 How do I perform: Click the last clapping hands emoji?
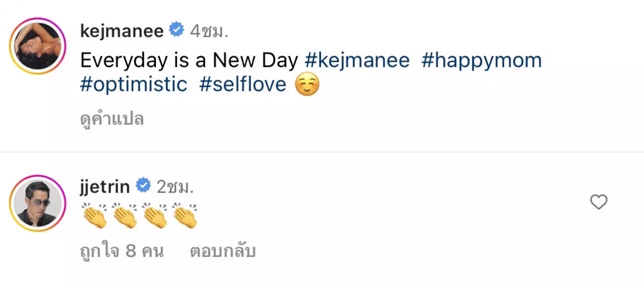pos(185,217)
